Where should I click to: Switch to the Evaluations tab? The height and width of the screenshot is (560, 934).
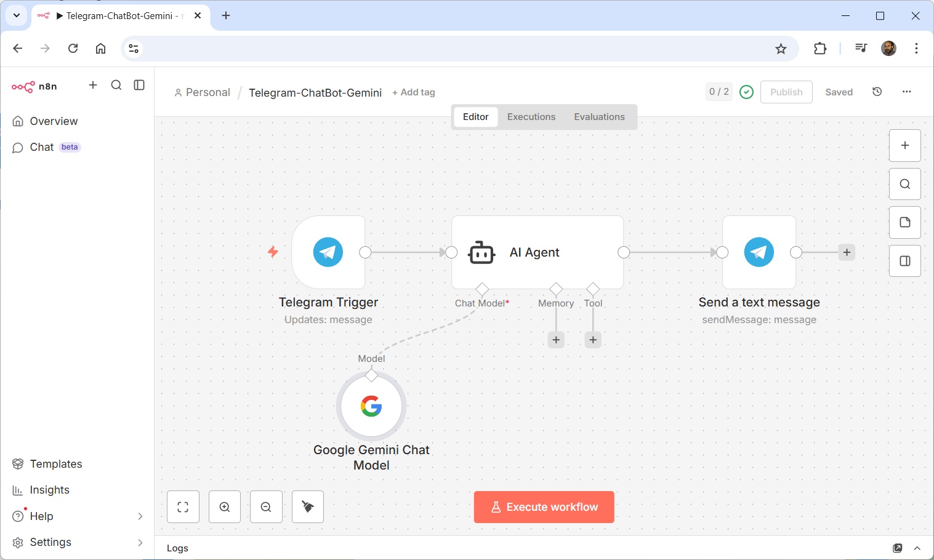[599, 117]
